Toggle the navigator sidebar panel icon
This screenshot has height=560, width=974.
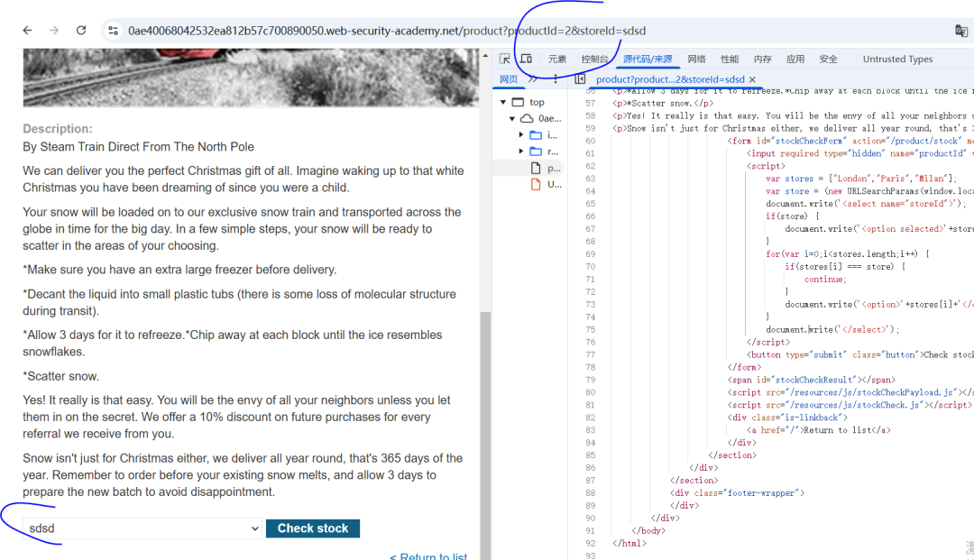(x=580, y=78)
